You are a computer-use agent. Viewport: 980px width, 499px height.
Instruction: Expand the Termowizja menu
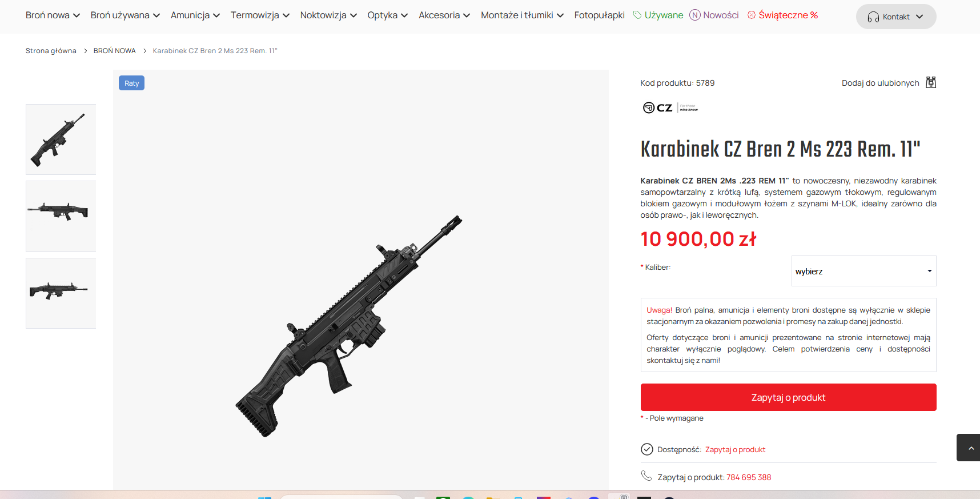coord(260,15)
